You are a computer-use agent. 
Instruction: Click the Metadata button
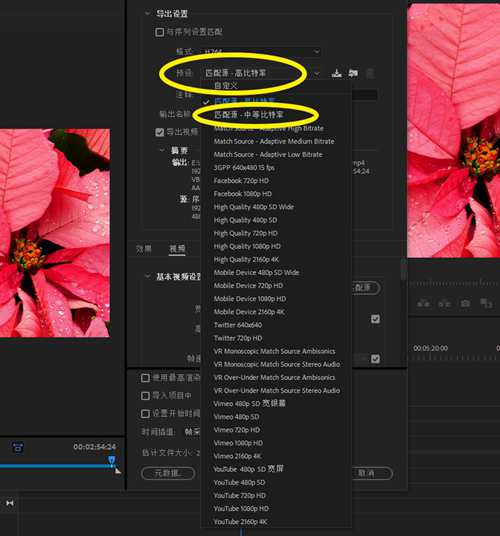168,473
